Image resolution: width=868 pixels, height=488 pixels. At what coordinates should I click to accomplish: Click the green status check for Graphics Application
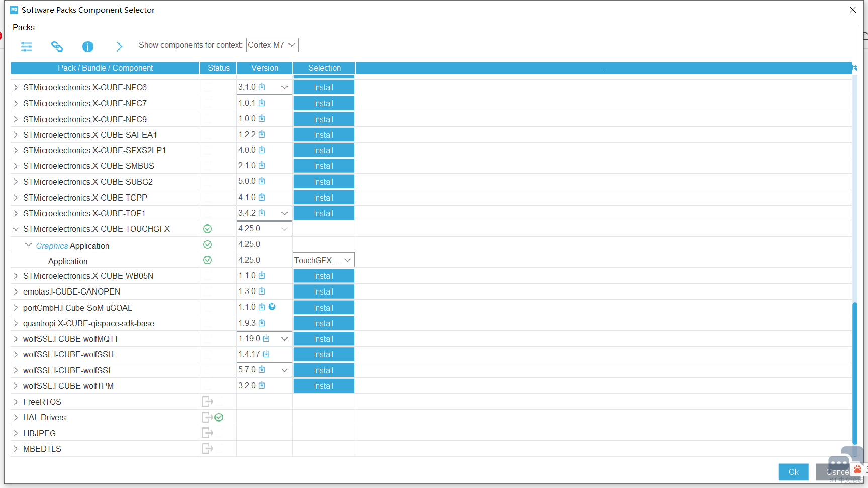coord(207,245)
